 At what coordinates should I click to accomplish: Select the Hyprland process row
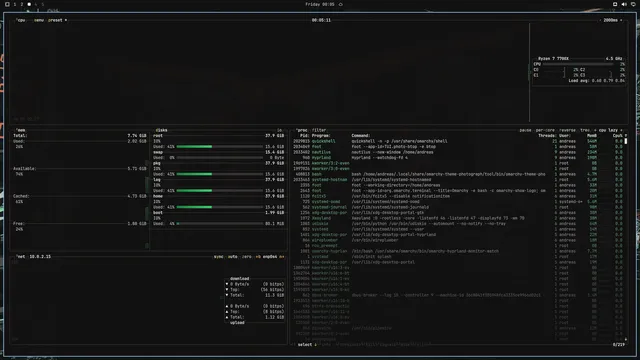pos(457,158)
